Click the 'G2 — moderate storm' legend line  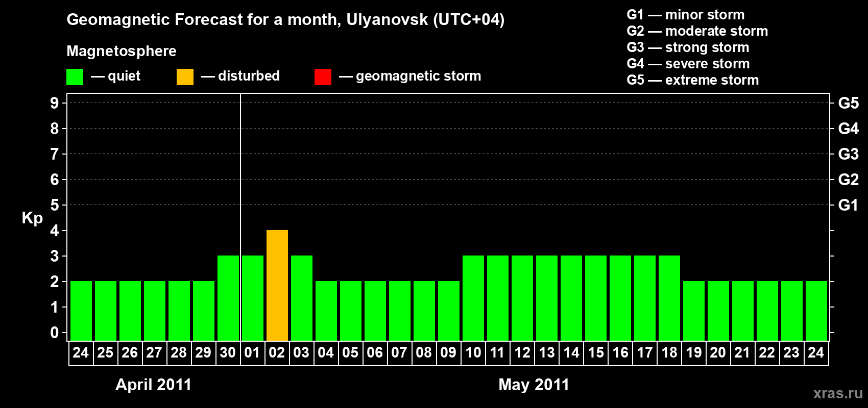[x=697, y=31]
